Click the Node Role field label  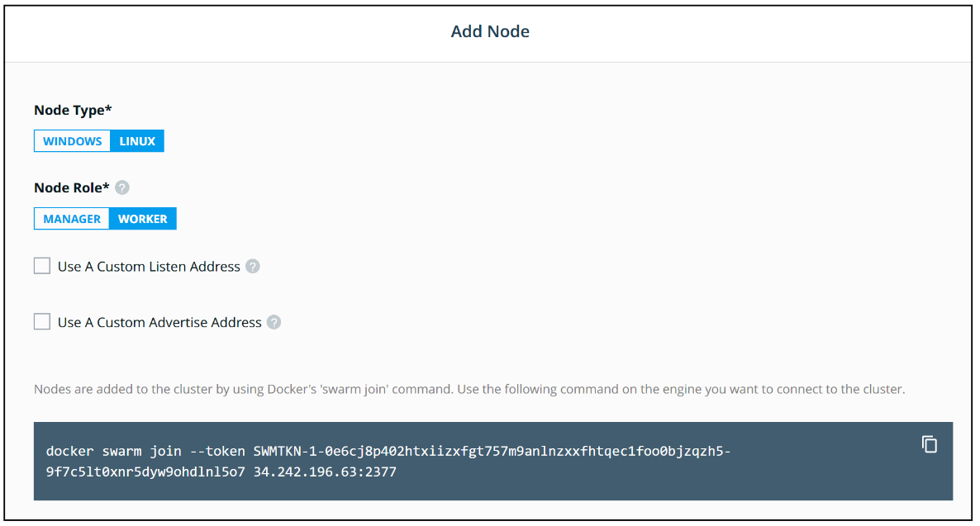coord(71,188)
